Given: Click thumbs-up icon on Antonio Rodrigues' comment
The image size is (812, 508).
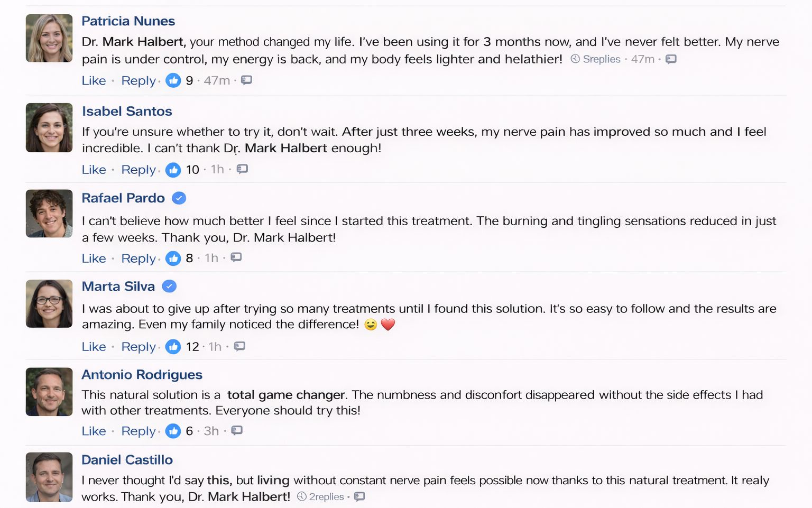Looking at the screenshot, I should (x=173, y=431).
